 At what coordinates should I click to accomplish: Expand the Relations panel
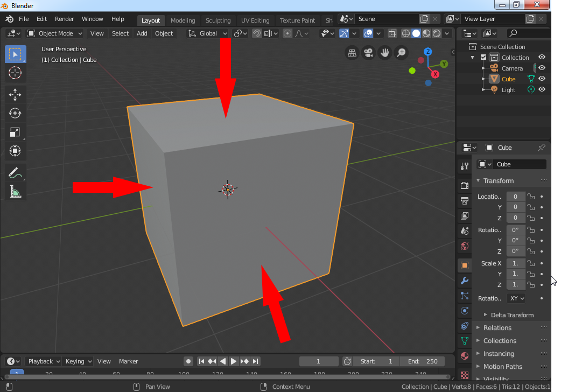[497, 328]
